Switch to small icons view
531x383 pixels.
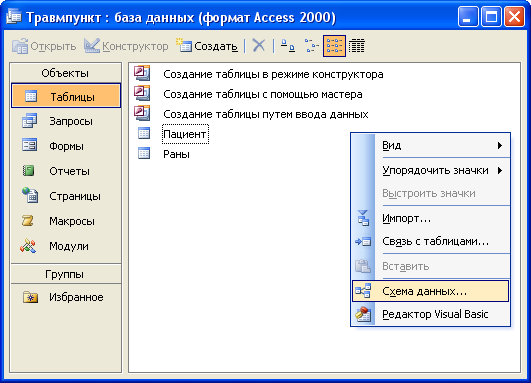[x=311, y=46]
